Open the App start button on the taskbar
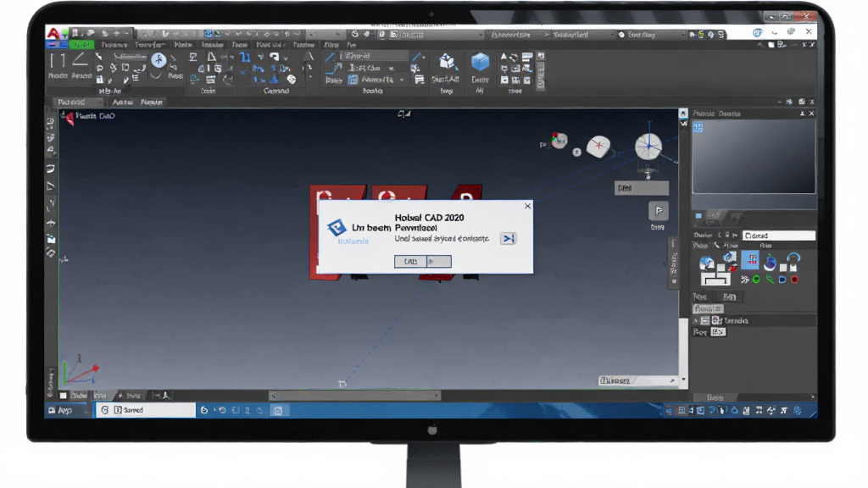This screenshot has width=868, height=488. 64,410
